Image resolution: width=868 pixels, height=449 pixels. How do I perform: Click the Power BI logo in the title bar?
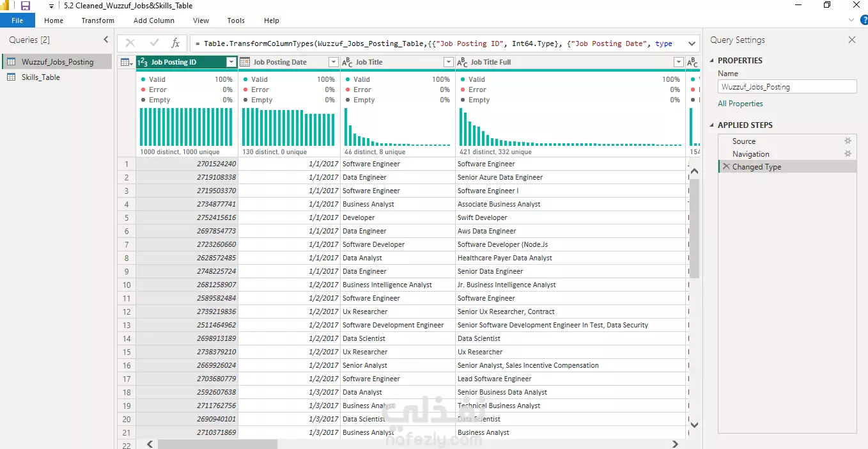pyautogui.click(x=5, y=6)
